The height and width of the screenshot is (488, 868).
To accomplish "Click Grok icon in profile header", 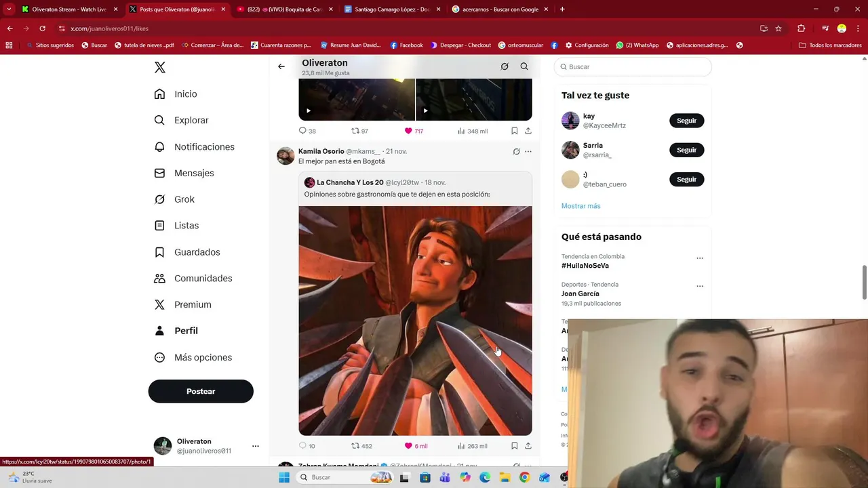I will pos(505,66).
